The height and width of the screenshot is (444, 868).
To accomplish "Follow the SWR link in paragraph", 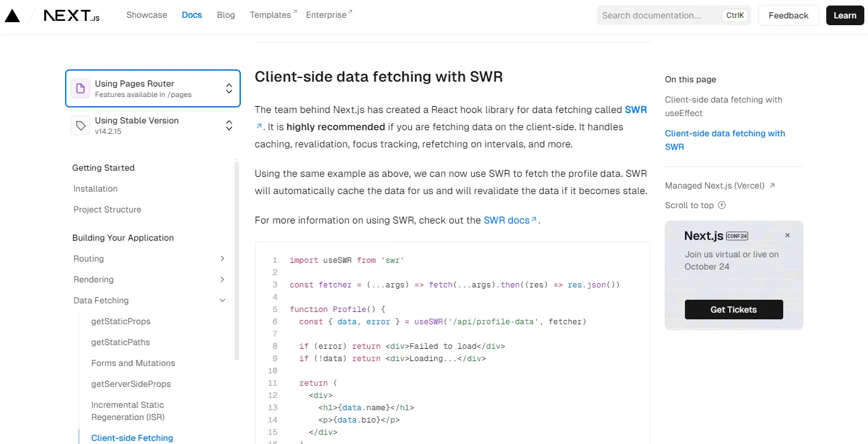I will tap(636, 110).
